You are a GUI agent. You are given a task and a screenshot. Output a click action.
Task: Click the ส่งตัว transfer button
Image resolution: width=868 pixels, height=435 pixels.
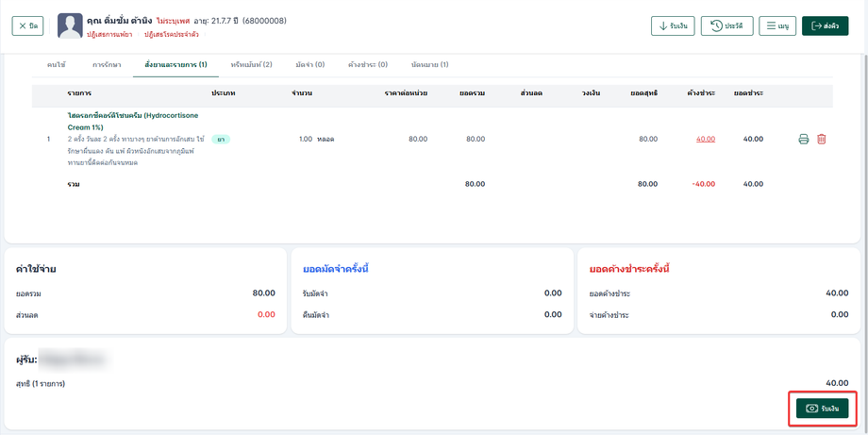[825, 26]
